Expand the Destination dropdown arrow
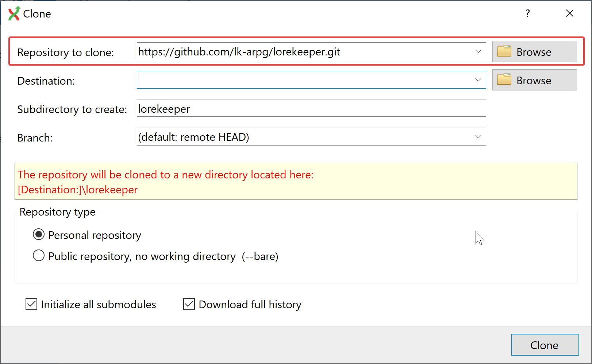Screen dimensions: 592x364 click(478, 80)
